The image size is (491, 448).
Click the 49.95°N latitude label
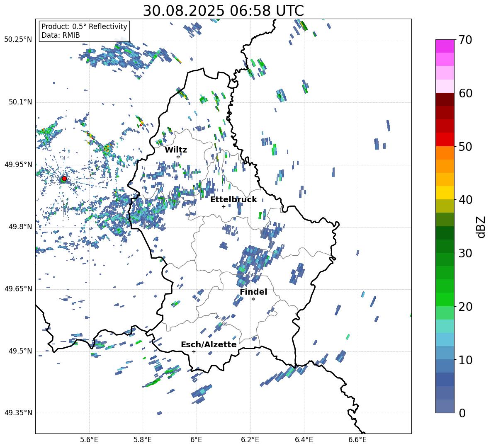click(18, 165)
